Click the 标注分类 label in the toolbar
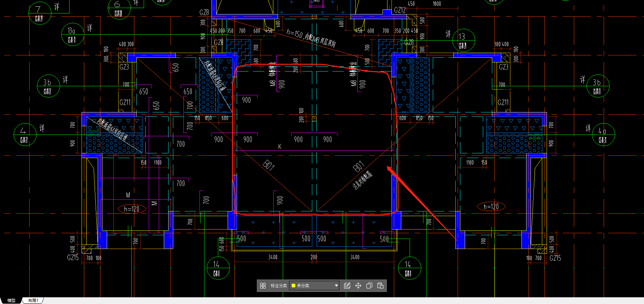 coord(279,286)
